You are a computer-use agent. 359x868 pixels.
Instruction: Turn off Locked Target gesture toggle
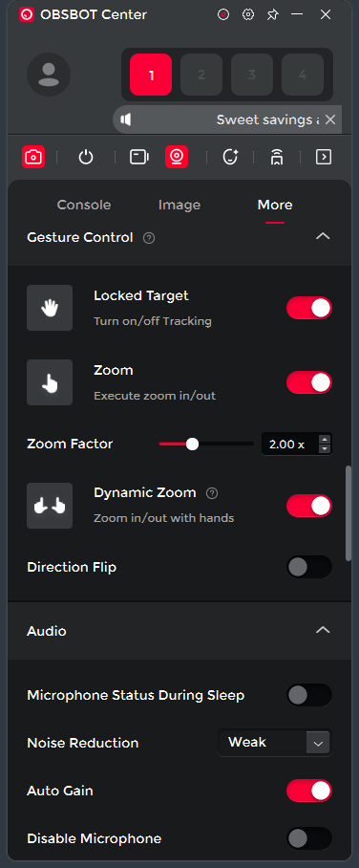(309, 308)
